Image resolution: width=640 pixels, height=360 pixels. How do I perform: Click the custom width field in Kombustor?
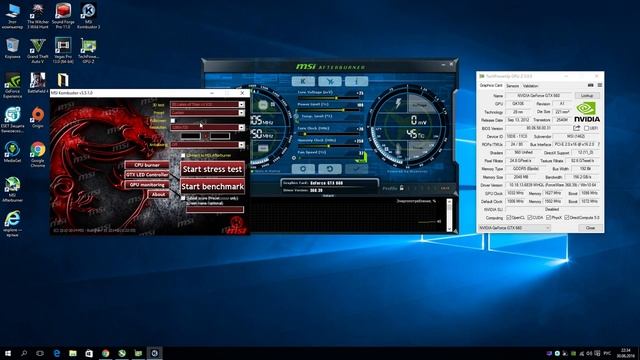point(190,136)
